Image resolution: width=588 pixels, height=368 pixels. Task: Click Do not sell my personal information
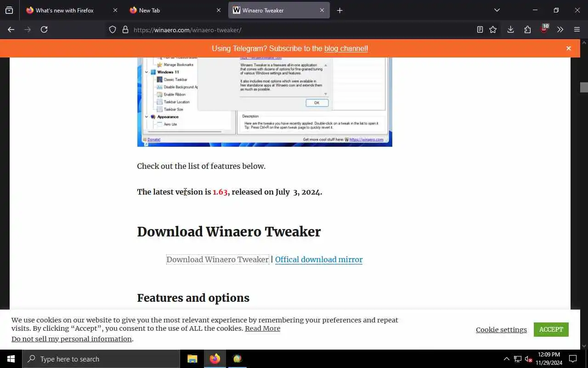coord(72,339)
